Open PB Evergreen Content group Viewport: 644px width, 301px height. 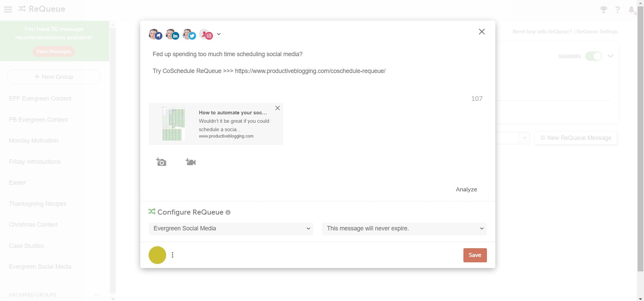[x=38, y=120]
